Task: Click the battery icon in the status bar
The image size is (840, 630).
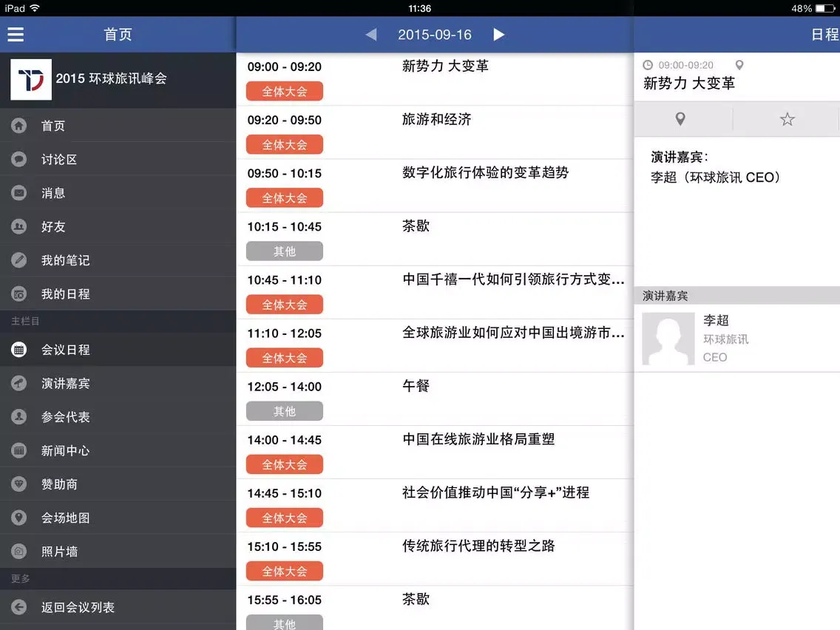Action: pyautogui.click(x=825, y=9)
